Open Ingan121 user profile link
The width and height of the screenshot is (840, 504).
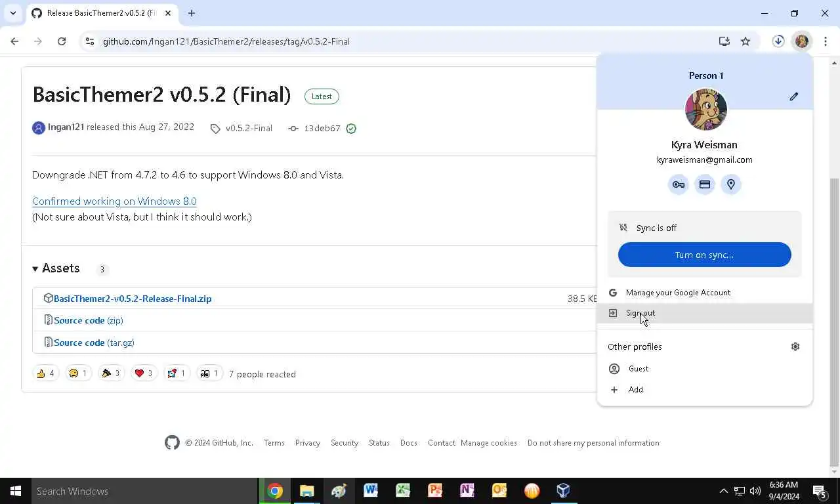[x=66, y=127]
